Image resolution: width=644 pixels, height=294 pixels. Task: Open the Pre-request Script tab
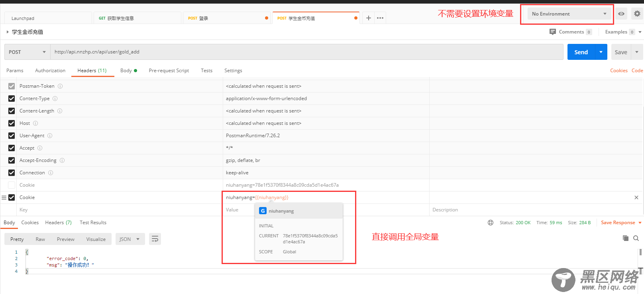point(169,71)
